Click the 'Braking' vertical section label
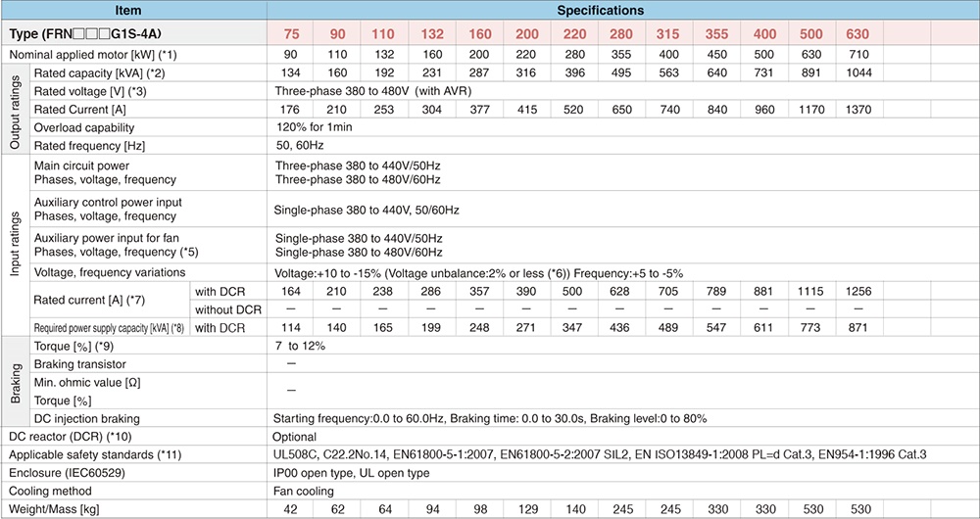Screen dimensions: 980x519 click(16, 382)
